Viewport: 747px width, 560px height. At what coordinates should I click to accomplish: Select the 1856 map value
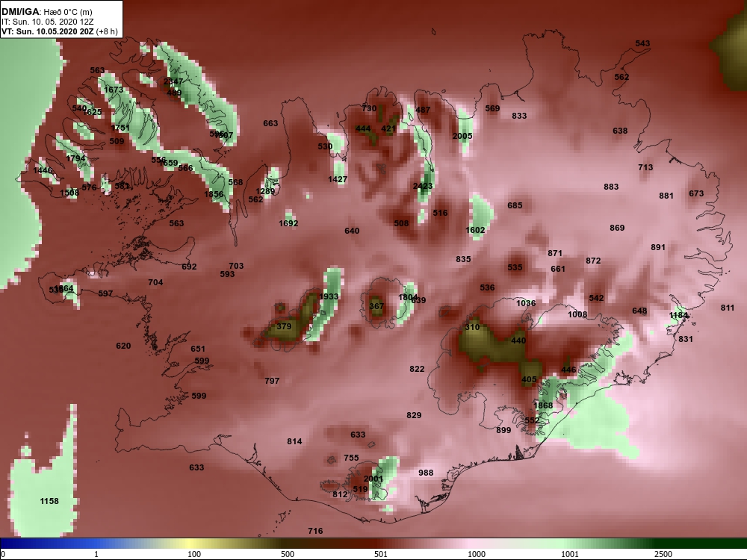click(214, 194)
